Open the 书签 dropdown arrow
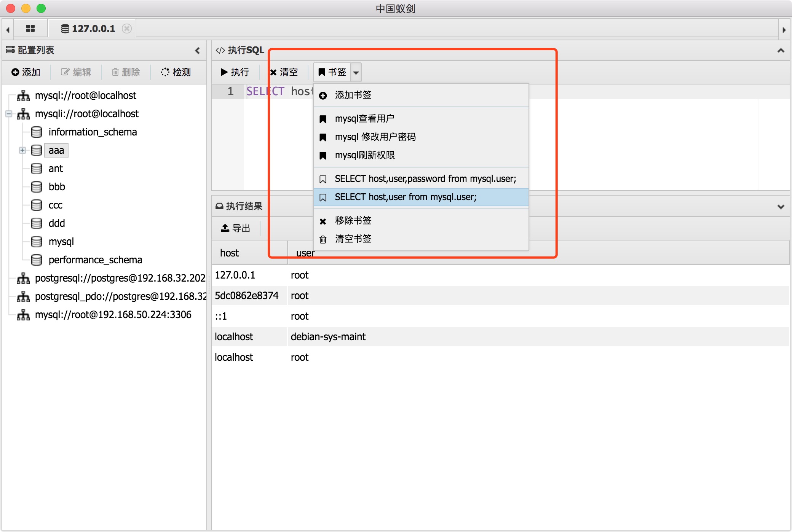The width and height of the screenshot is (792, 532). point(356,72)
